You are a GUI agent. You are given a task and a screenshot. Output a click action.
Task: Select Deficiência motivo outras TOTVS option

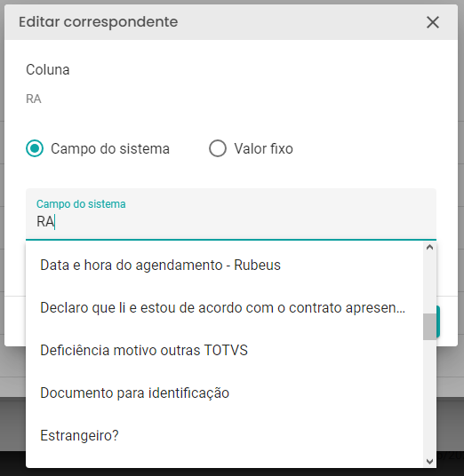pyautogui.click(x=224, y=350)
